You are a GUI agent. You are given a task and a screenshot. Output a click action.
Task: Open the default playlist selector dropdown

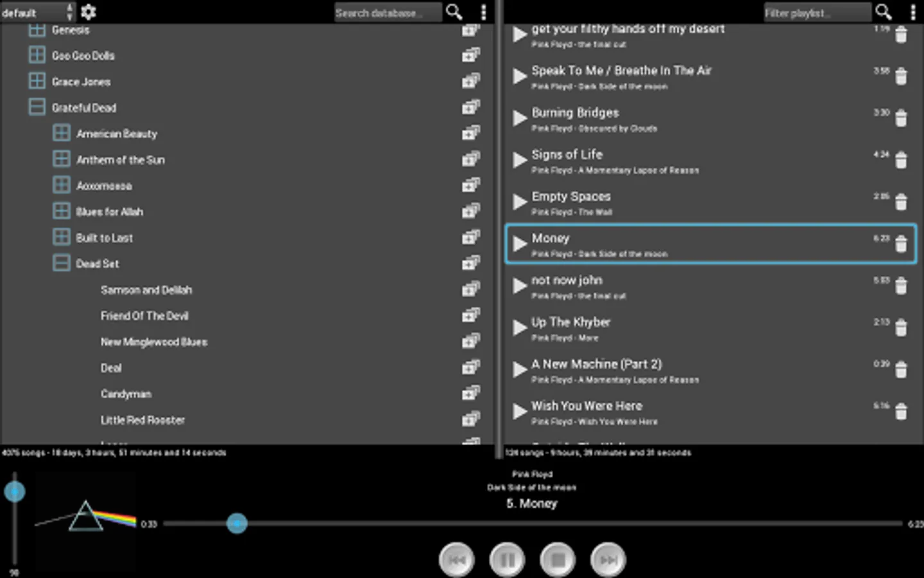38,12
